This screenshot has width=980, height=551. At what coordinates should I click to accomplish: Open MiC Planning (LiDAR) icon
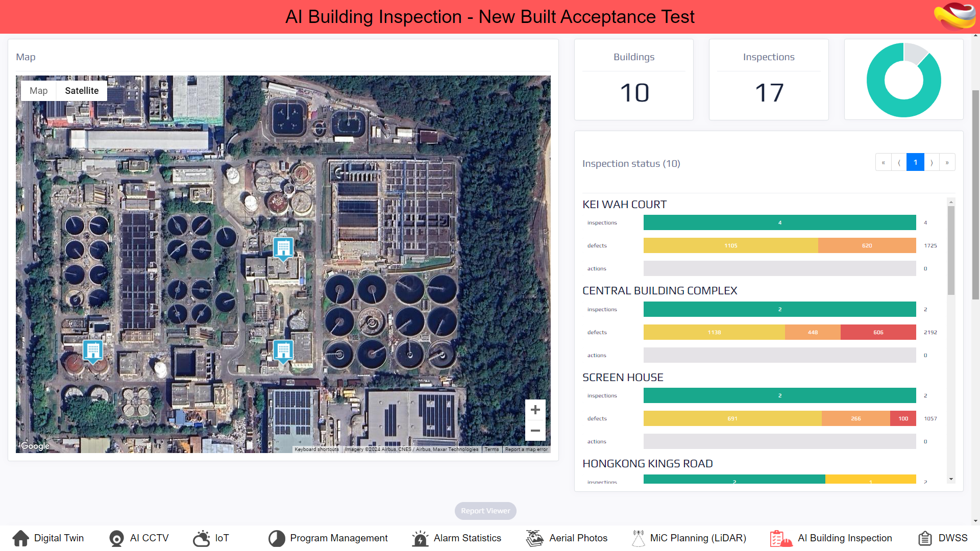638,538
